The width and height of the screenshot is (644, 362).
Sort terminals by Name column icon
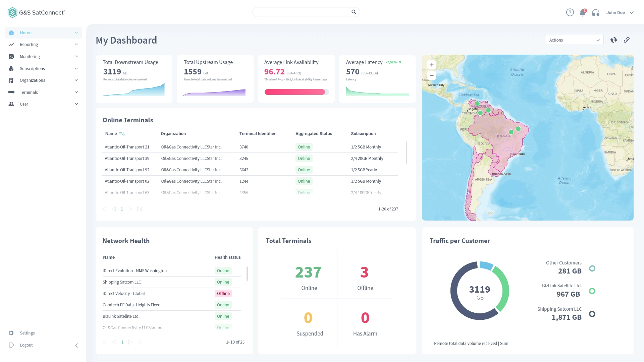click(x=122, y=134)
